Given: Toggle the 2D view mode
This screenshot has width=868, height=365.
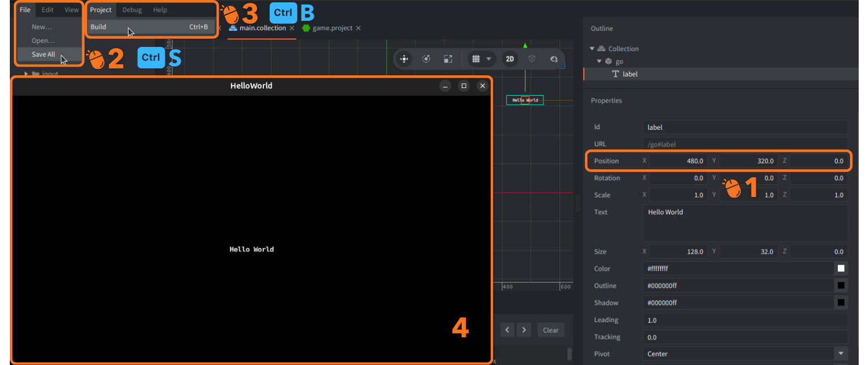Looking at the screenshot, I should pyautogui.click(x=510, y=59).
